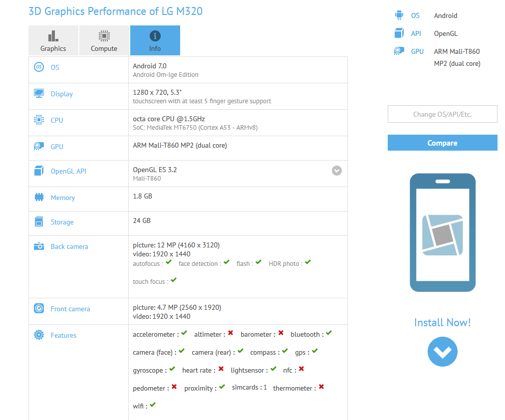Click the 'octa core CPU @1.5GHz' text
Viewport: 505px width, 420px height.
169,119
